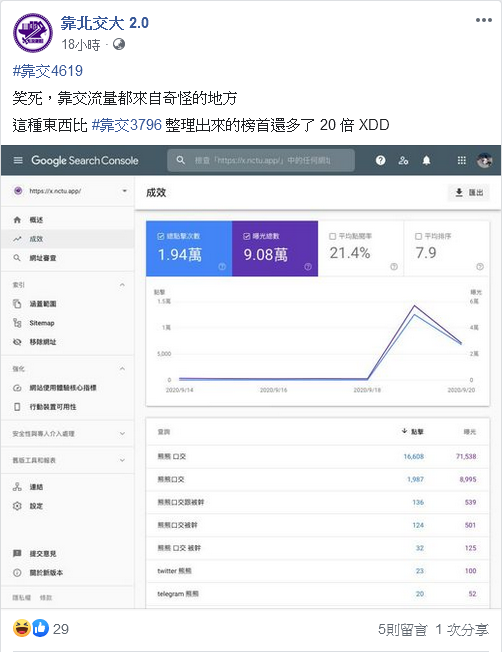Open 行動裝置可用性 mobile usability item

coord(68,407)
